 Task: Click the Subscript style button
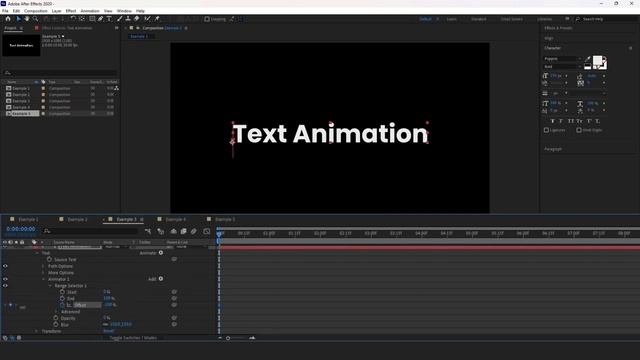[x=597, y=121]
